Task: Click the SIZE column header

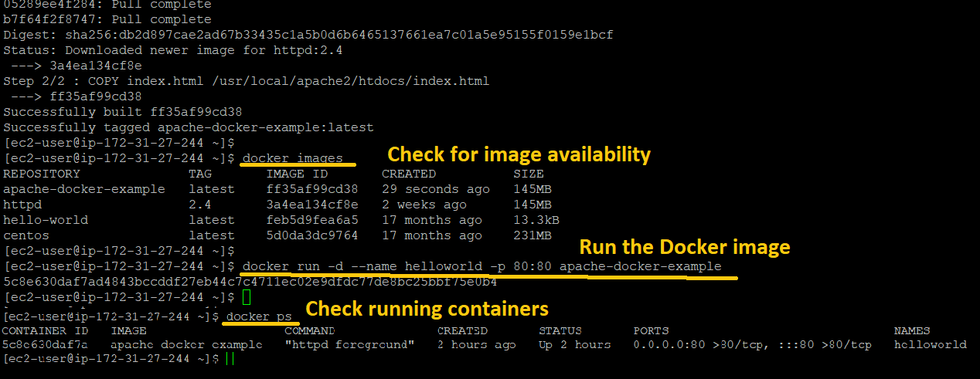Action: (529, 174)
